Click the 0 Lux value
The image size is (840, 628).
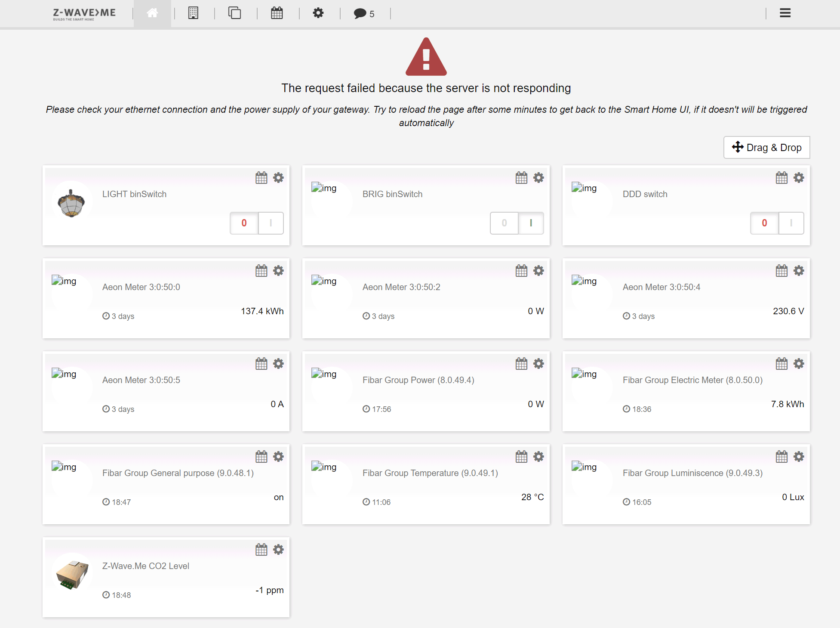[x=793, y=497]
